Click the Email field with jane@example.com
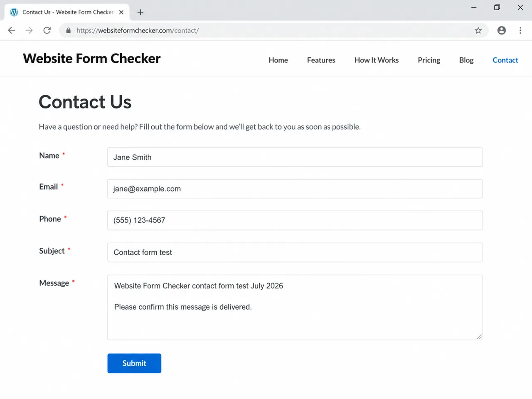 [295, 189]
